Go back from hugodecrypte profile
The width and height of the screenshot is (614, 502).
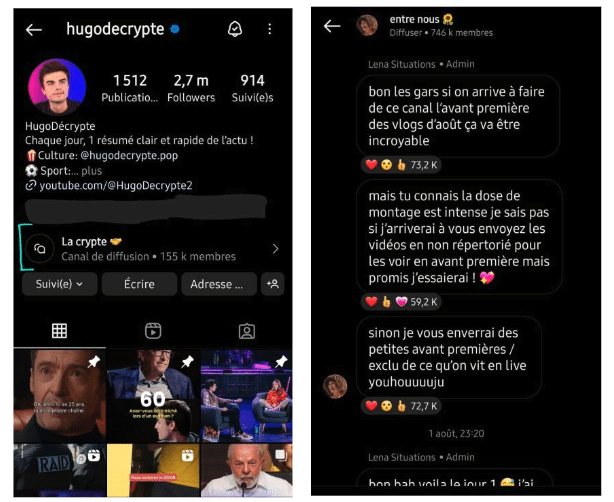(34, 30)
